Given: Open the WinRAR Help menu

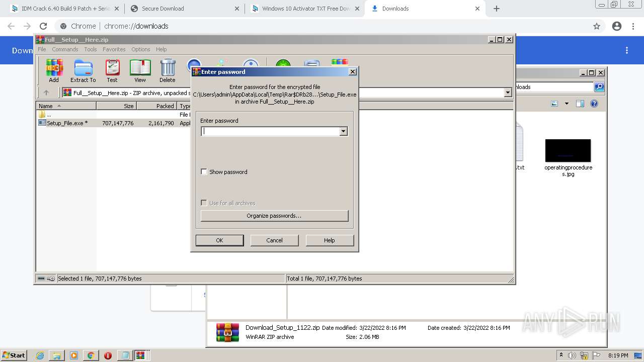Looking at the screenshot, I should (161, 49).
